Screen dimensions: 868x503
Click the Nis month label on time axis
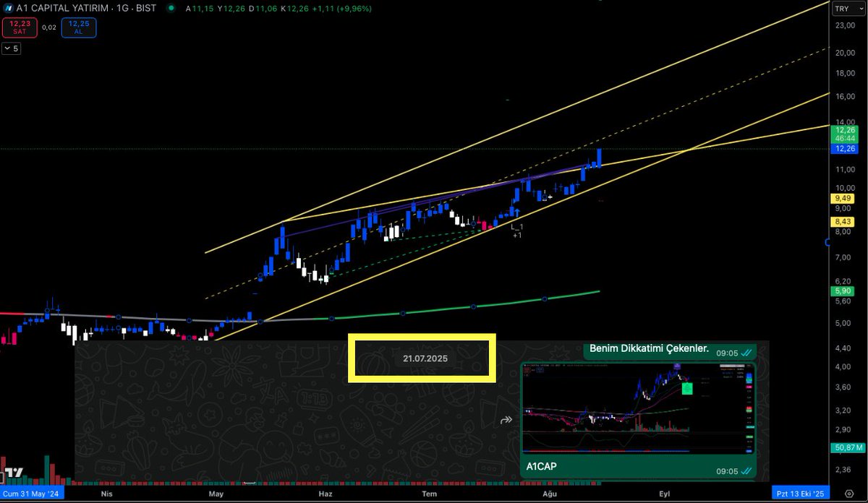tap(106, 494)
